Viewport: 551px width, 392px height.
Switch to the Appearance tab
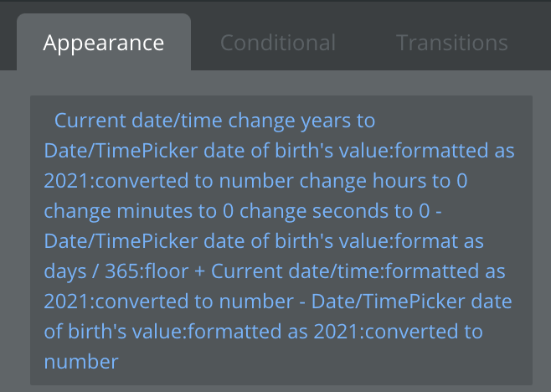click(x=104, y=43)
